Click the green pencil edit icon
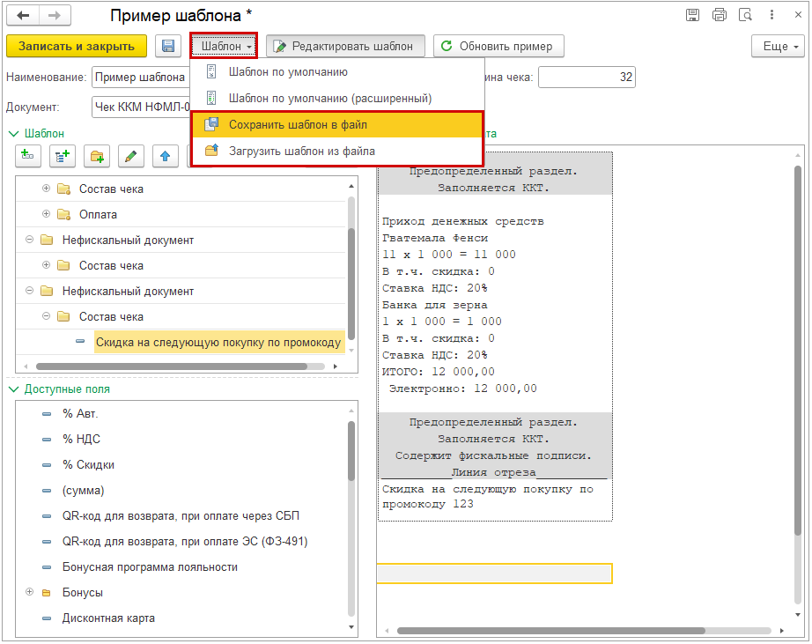Viewport: 812px width, 644px height. tap(131, 155)
